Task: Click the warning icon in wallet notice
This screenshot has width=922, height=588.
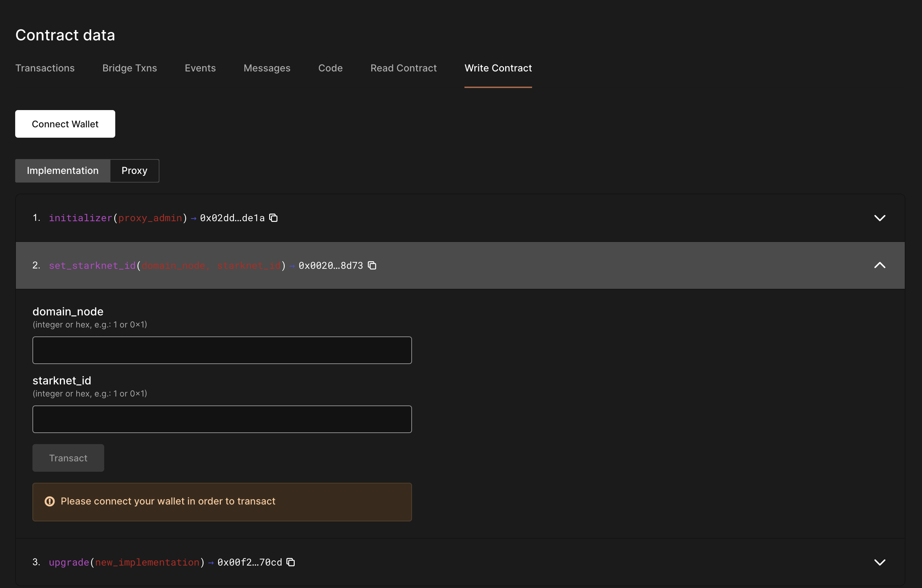Action: (50, 501)
